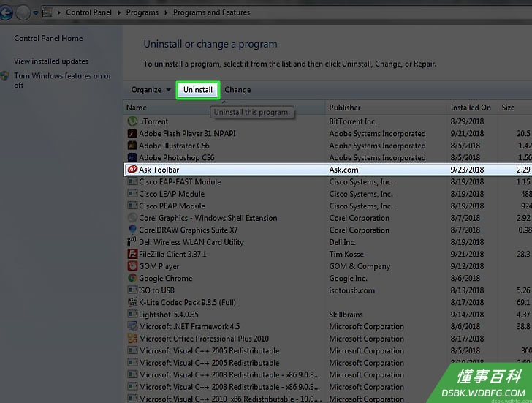The height and width of the screenshot is (403, 532).
Task: Click the GOM Player icon
Action: click(132, 265)
